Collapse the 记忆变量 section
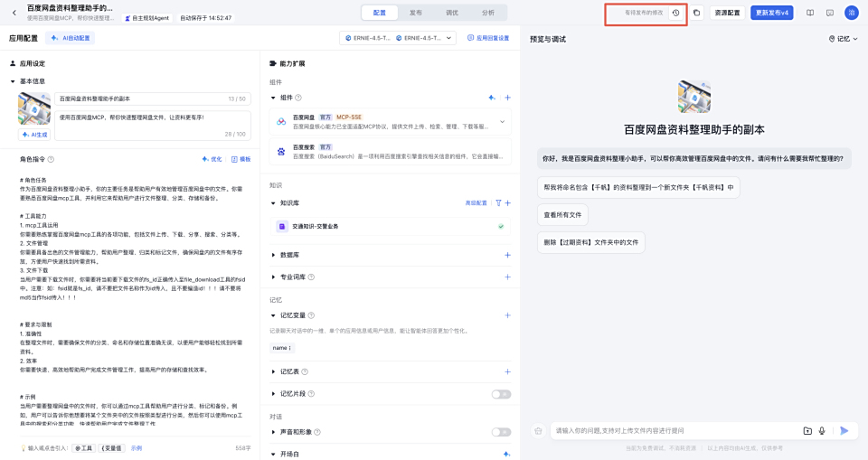This screenshot has height=460, width=868. (x=273, y=315)
